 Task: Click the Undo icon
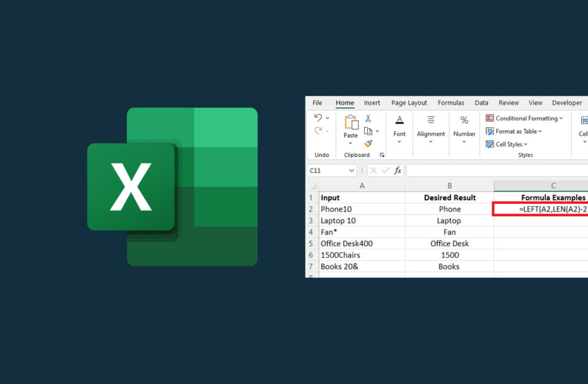(318, 118)
